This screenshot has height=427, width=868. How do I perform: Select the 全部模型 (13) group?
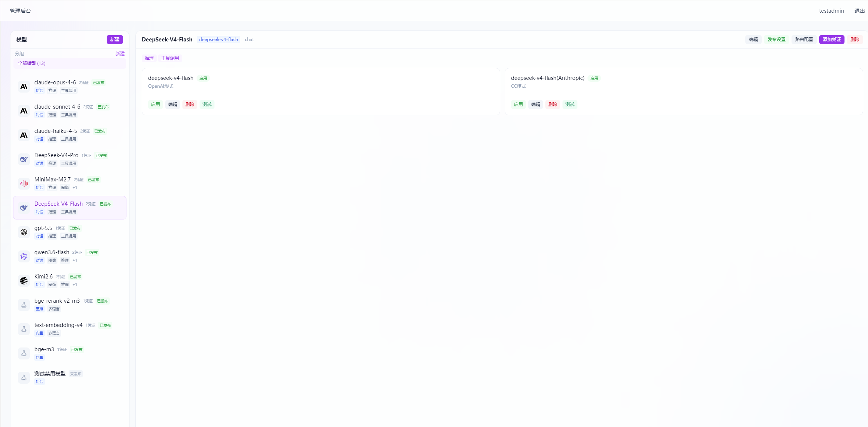(70, 63)
